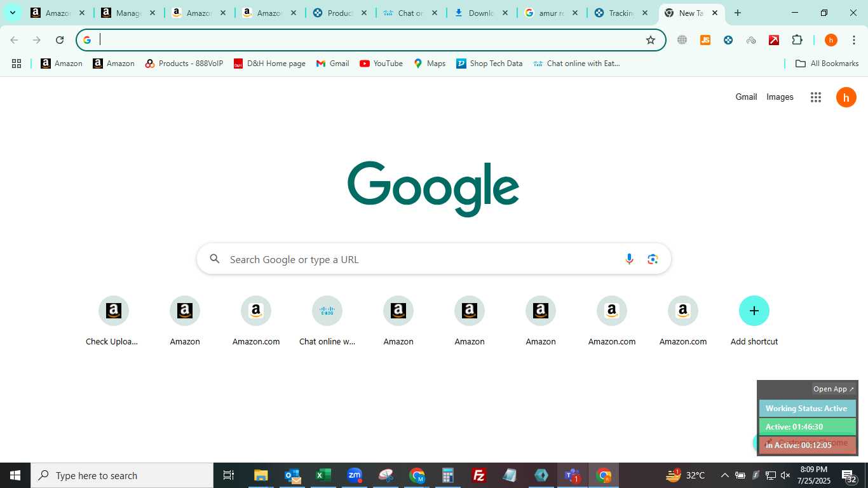Open the Chrome profile in toolbar

click(831, 40)
